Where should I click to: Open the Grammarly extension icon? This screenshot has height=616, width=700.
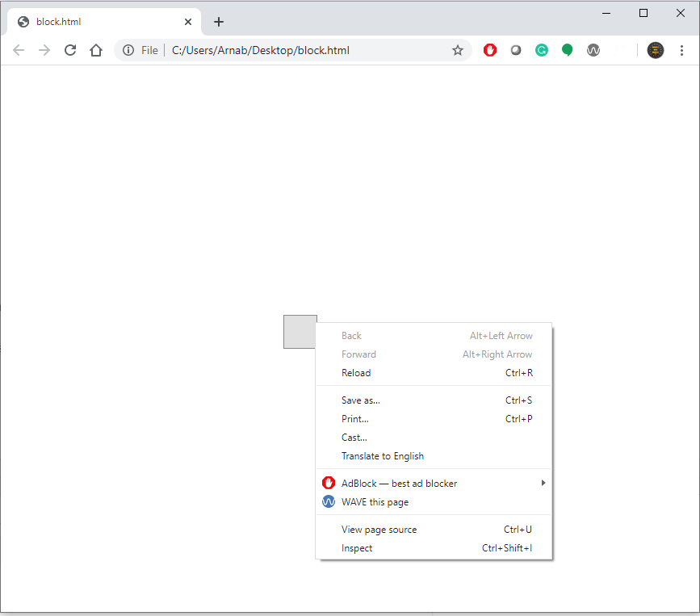pyautogui.click(x=542, y=50)
